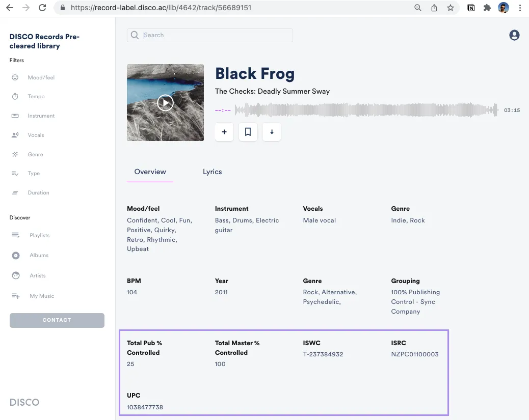Screen dimensions: 529x420
Task: Add Black Frog to a playlist
Action: tap(224, 132)
